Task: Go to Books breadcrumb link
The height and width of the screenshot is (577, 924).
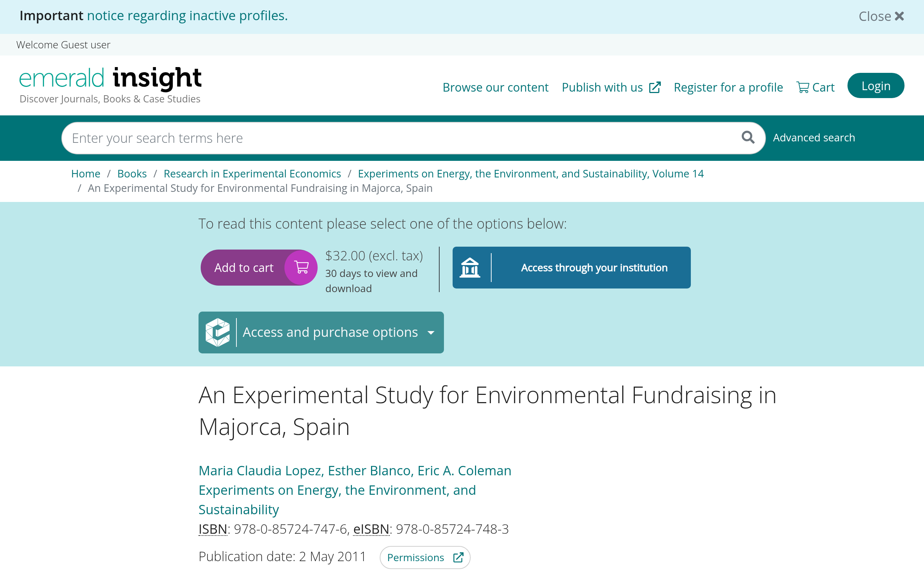Action: pos(132,173)
